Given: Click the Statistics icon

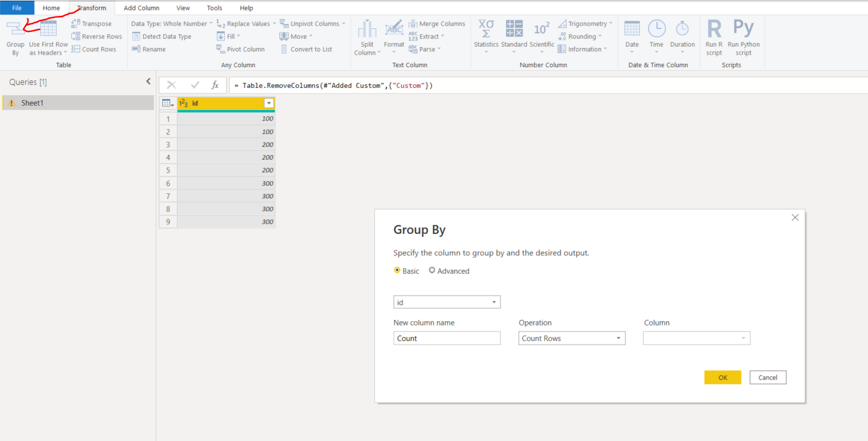Looking at the screenshot, I should pyautogui.click(x=486, y=28).
